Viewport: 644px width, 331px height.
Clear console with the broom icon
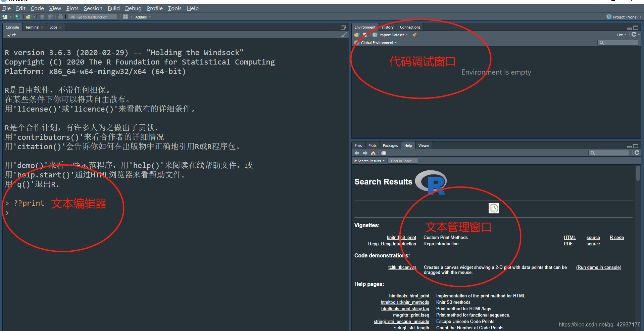click(x=344, y=35)
